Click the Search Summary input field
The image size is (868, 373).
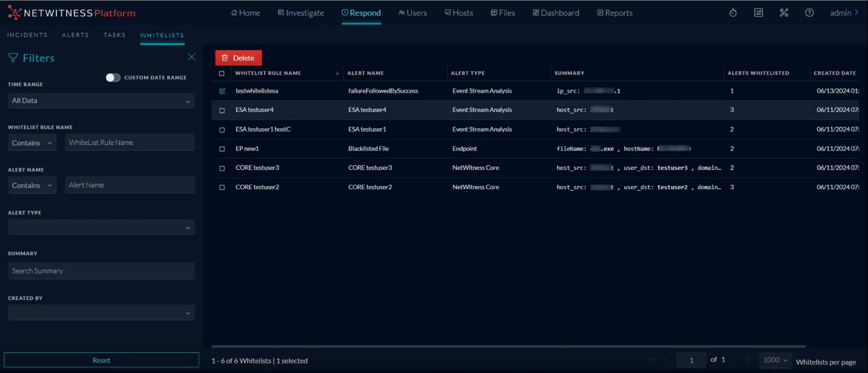pos(101,271)
